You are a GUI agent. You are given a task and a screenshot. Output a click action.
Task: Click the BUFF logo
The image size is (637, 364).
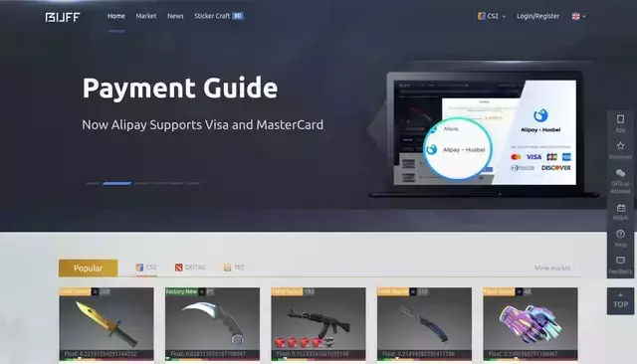(x=63, y=17)
